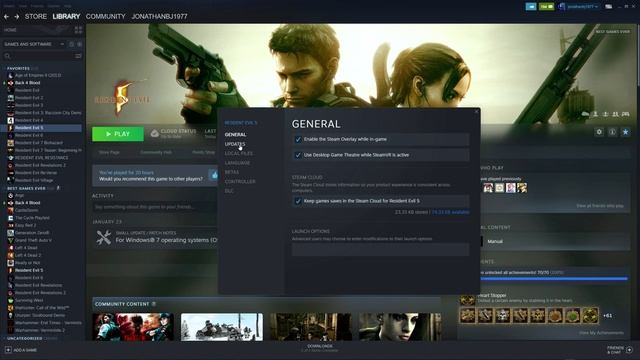Open the COMMUNITY section

(105, 16)
